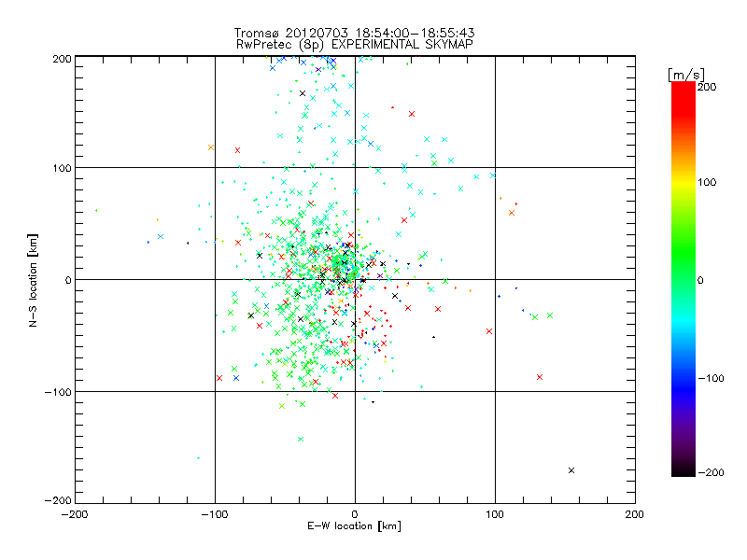Viewport: 747px width, 560px height.
Task: Click the colorbar label '-100'
Action: tap(711, 378)
